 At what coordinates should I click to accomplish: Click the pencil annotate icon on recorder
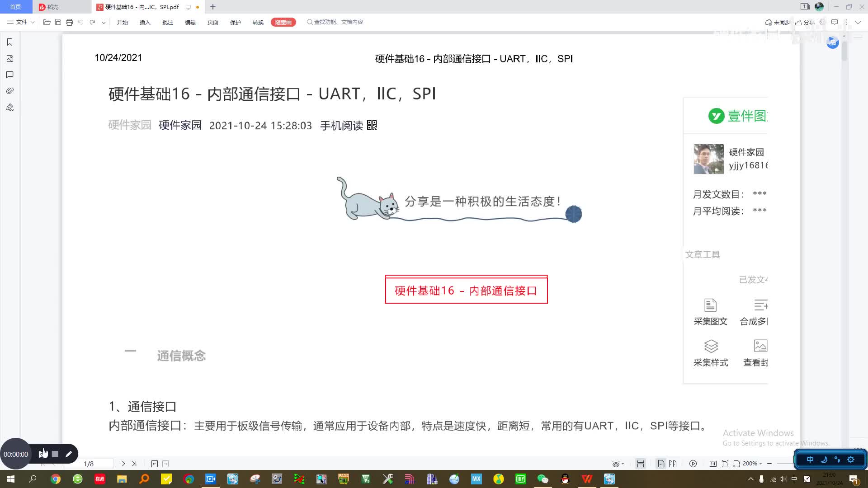69,454
